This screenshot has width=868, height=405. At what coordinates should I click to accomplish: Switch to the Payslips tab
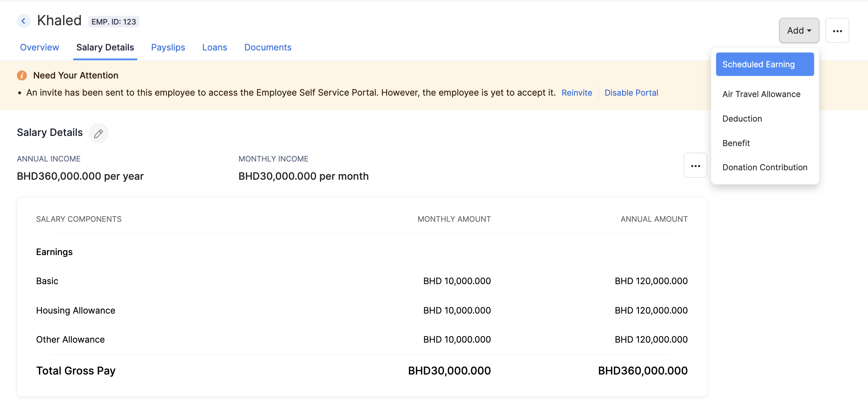tap(168, 47)
